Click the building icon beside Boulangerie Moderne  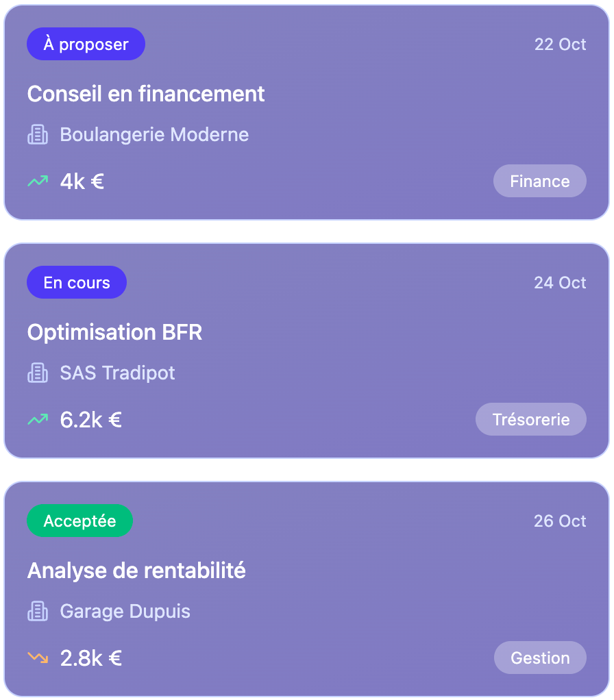pyautogui.click(x=38, y=135)
